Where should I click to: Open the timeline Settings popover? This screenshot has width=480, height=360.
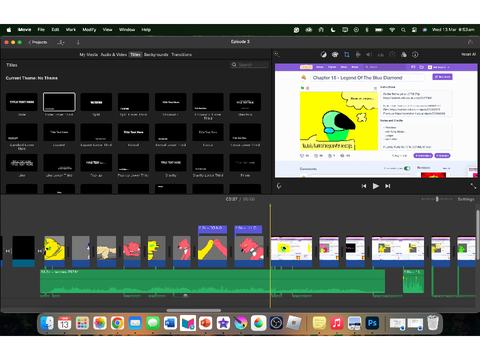click(466, 199)
